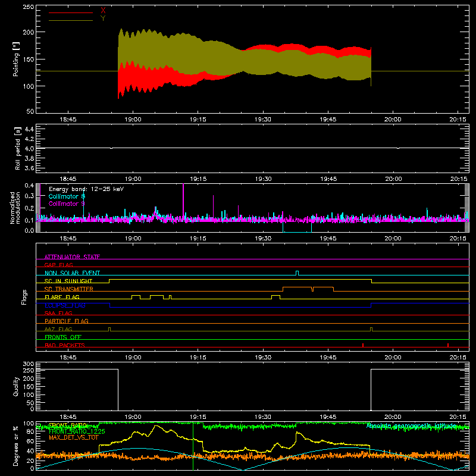Click the 19:45 tick label under modulation plot

click(328, 239)
